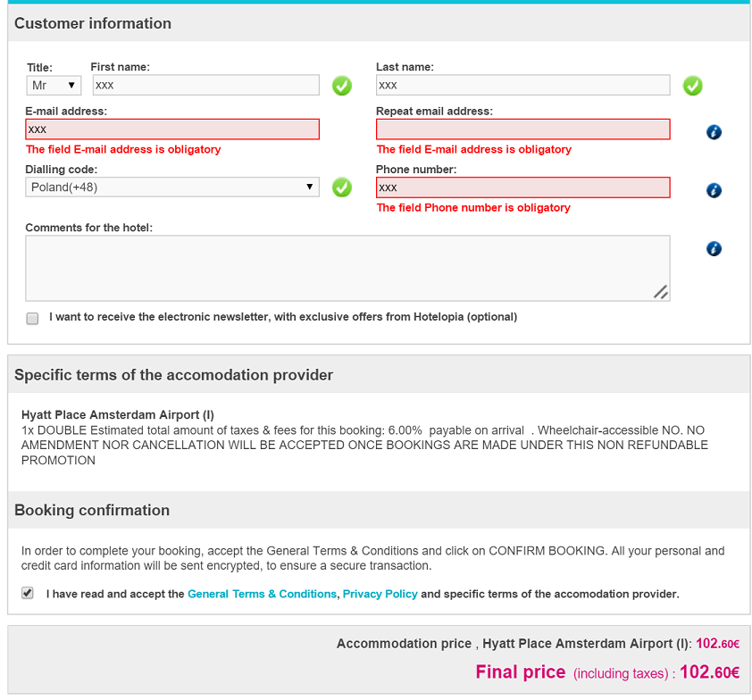Click the 'Title:' label
752x700 pixels.
tap(39, 68)
